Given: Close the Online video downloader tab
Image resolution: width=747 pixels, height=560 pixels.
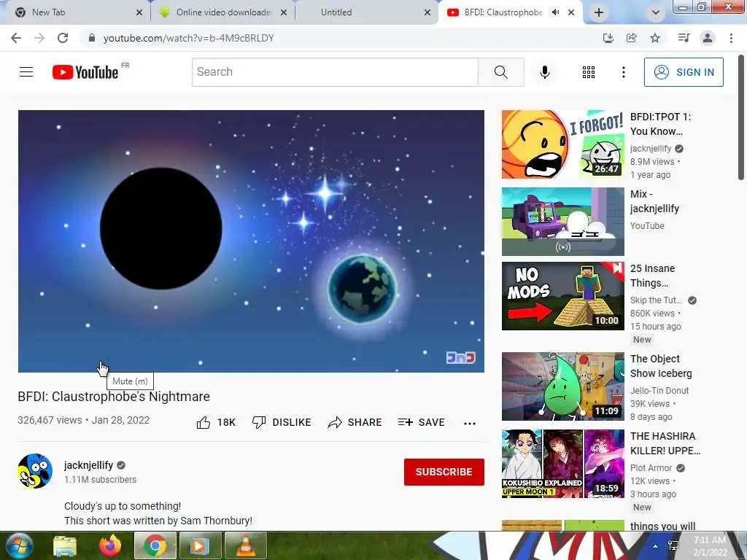Looking at the screenshot, I should [284, 12].
